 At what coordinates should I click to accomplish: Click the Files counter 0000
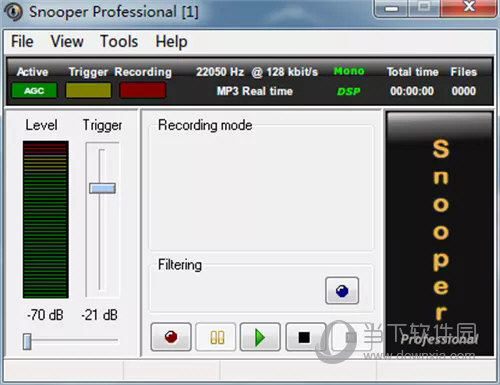tap(464, 91)
